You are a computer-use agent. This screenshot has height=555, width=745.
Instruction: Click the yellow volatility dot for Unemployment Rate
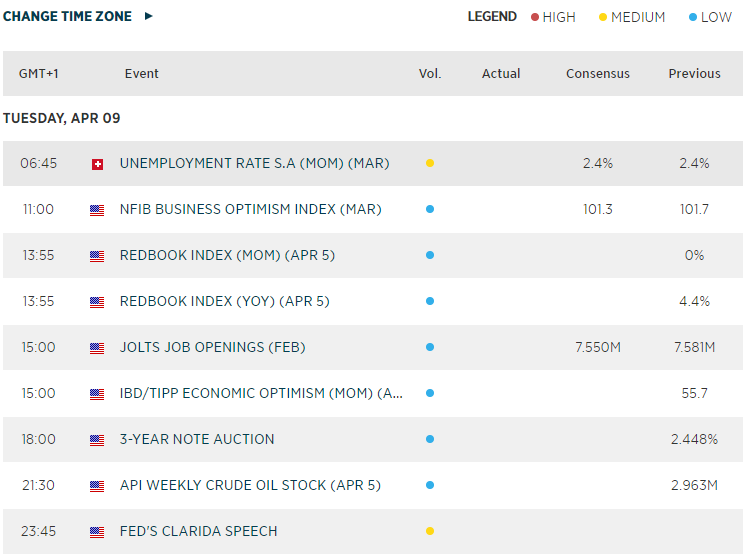[430, 163]
